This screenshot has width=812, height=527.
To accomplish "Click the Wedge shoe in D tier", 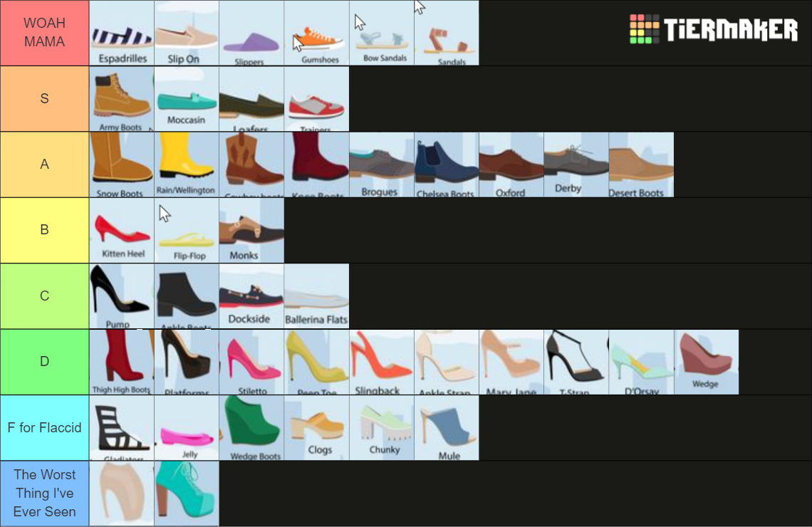I will click(706, 362).
